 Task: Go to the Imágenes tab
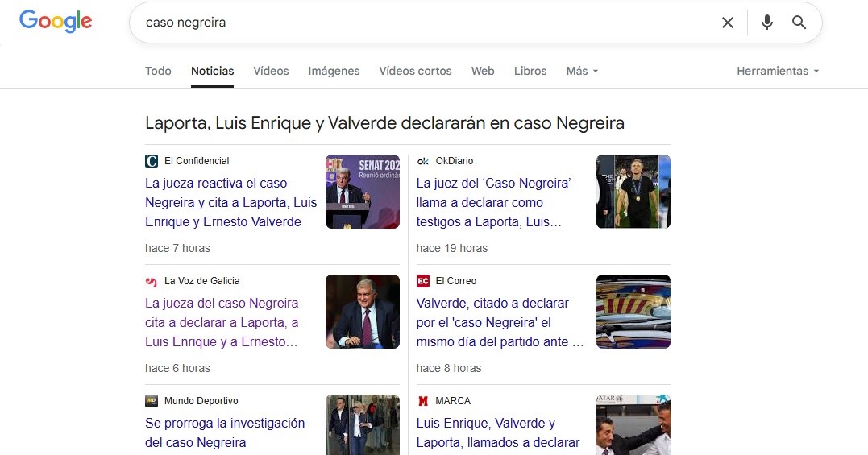tap(334, 71)
